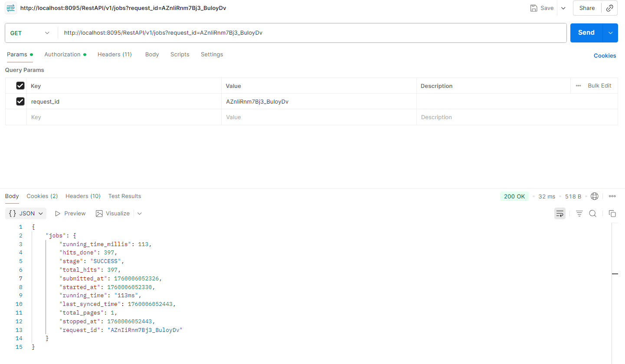View network information via the globe icon
The height and width of the screenshot is (364, 625).
coord(594,196)
